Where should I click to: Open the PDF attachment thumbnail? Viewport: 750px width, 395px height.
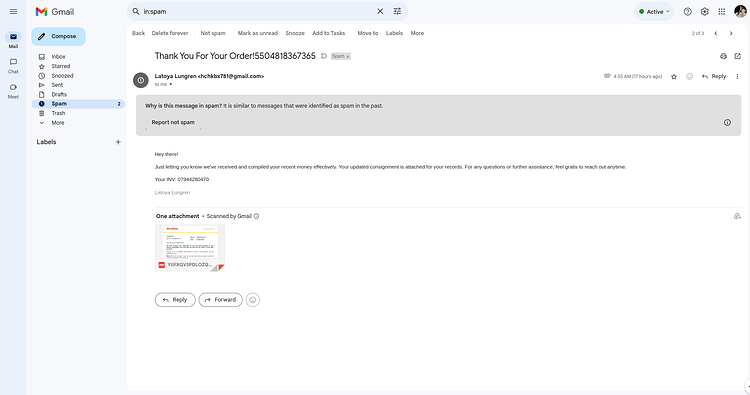pyautogui.click(x=190, y=248)
